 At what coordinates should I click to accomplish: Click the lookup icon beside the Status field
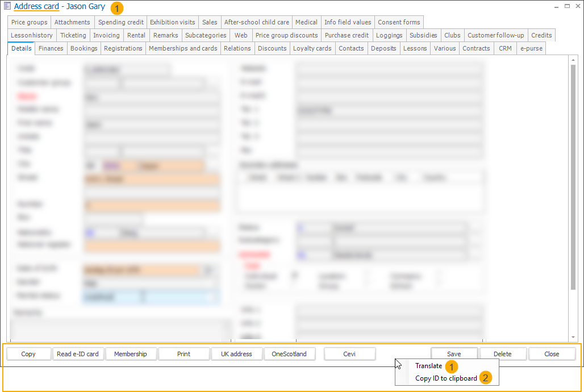(x=300, y=227)
